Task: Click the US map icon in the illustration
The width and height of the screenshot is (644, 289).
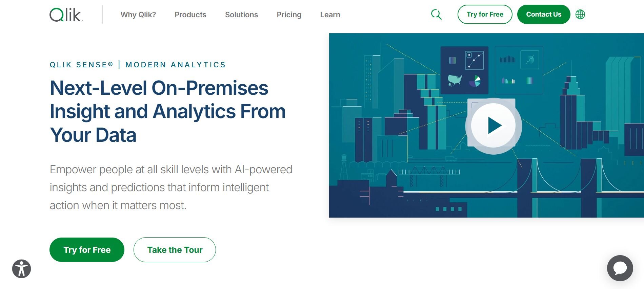Action: pyautogui.click(x=455, y=81)
